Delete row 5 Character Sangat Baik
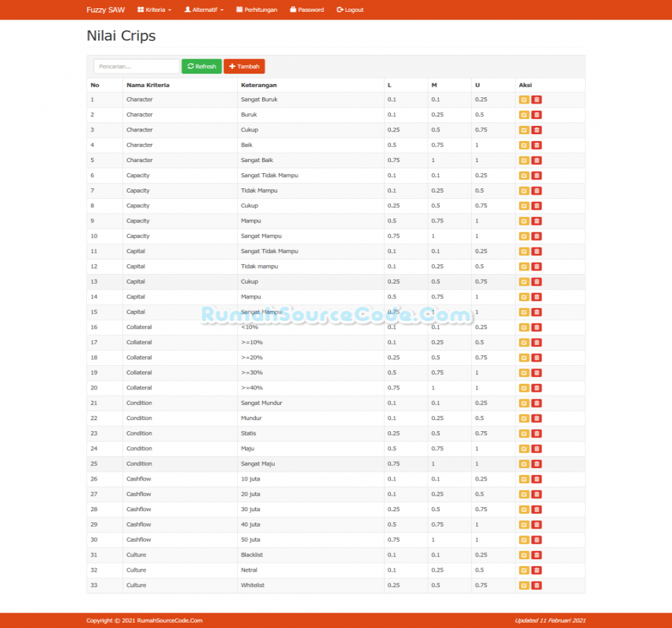 536,160
